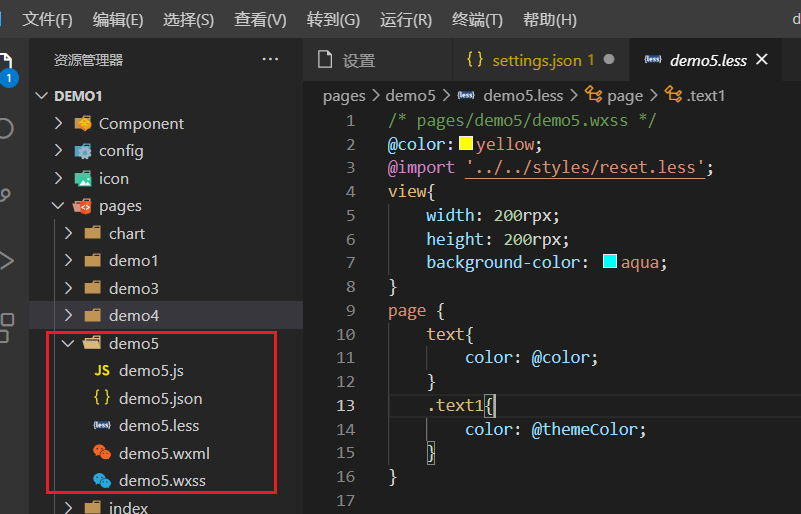Open the Extensions activity bar icon
Screen dimensions: 801x514
(x=6, y=327)
